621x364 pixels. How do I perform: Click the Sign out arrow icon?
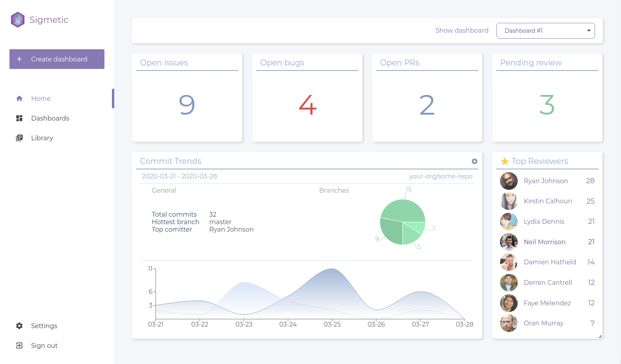click(19, 345)
